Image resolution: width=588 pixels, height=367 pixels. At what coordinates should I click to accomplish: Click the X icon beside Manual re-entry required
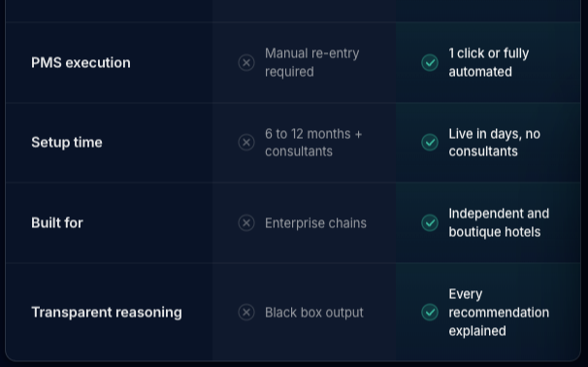246,63
